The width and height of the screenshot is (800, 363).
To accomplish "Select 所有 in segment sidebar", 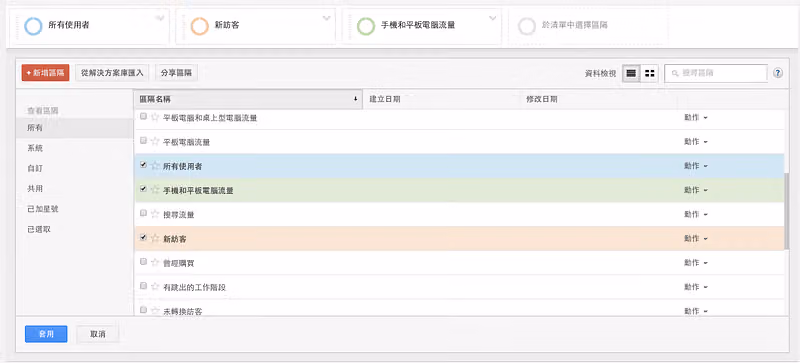I will (x=74, y=128).
